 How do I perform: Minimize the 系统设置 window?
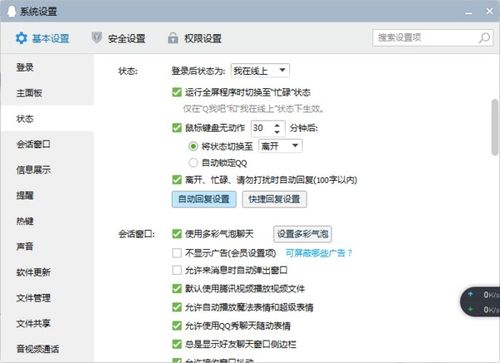(469, 12)
